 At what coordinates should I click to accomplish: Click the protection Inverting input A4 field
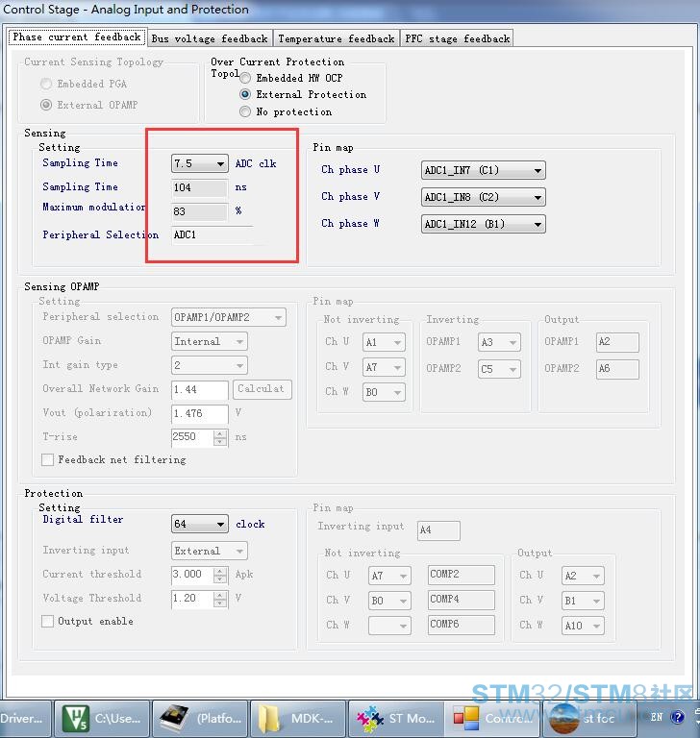438,530
